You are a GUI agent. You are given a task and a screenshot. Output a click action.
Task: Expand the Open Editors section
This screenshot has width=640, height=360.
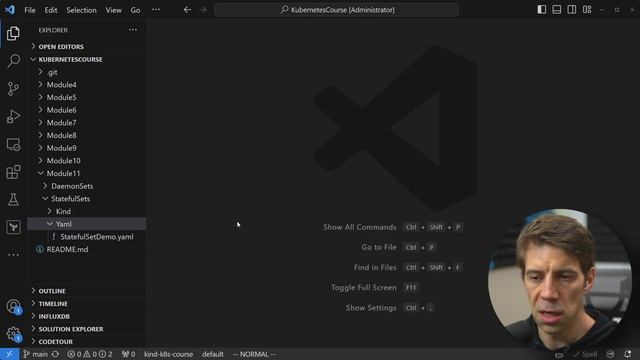(87, 47)
